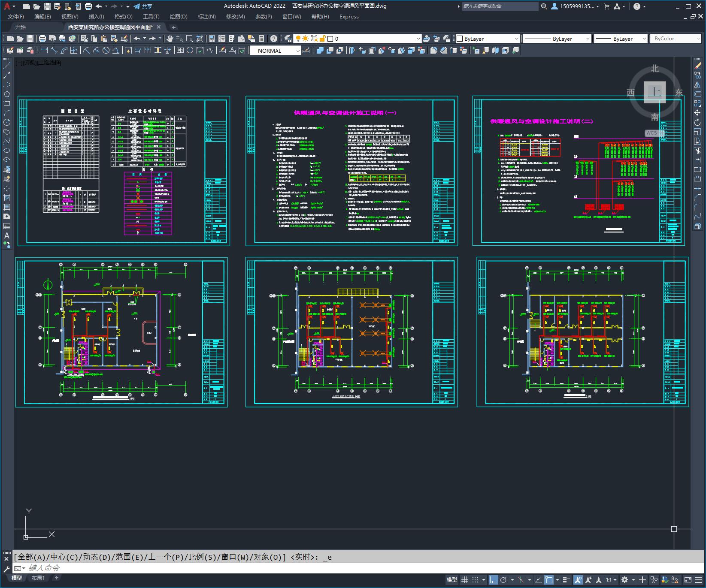Click the Undo arrow in the quick access toolbar
This screenshot has height=588, width=706.
pyautogui.click(x=99, y=6)
